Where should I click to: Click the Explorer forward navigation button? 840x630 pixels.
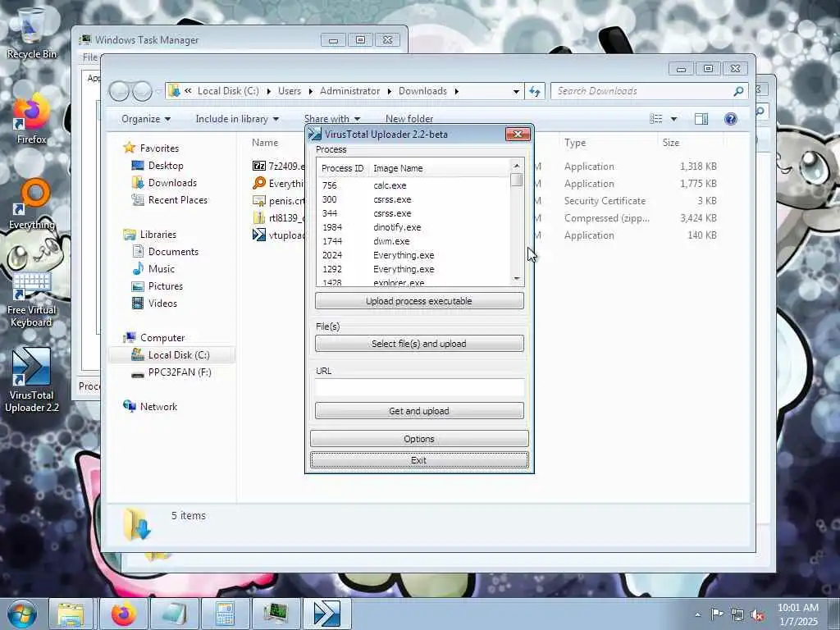(x=142, y=92)
